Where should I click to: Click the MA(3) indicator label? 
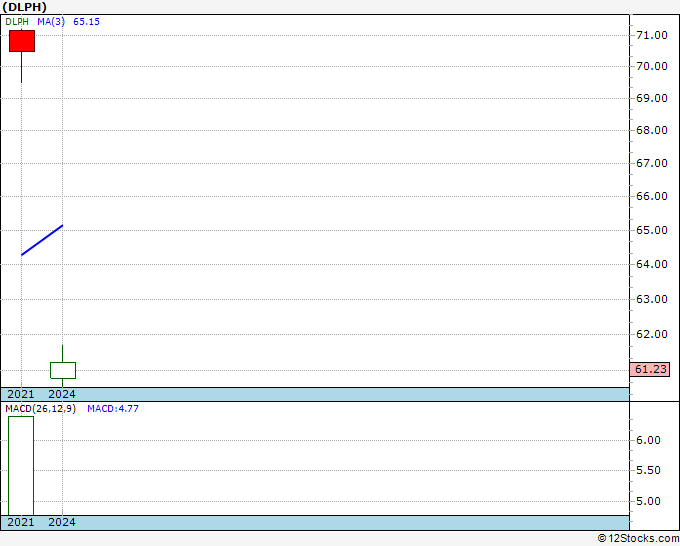coord(51,22)
